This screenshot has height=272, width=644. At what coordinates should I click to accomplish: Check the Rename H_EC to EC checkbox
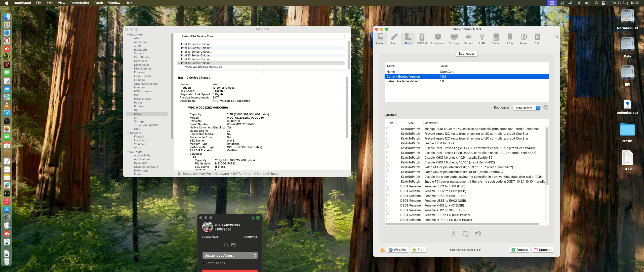(x=388, y=220)
